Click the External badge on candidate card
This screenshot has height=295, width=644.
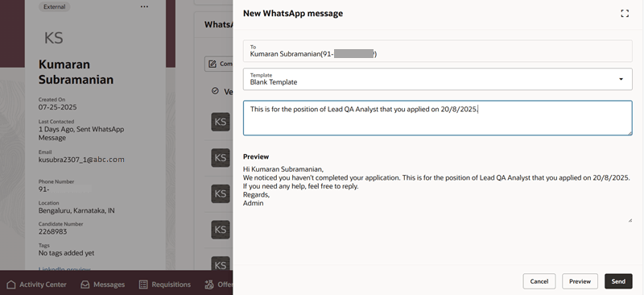(x=54, y=6)
